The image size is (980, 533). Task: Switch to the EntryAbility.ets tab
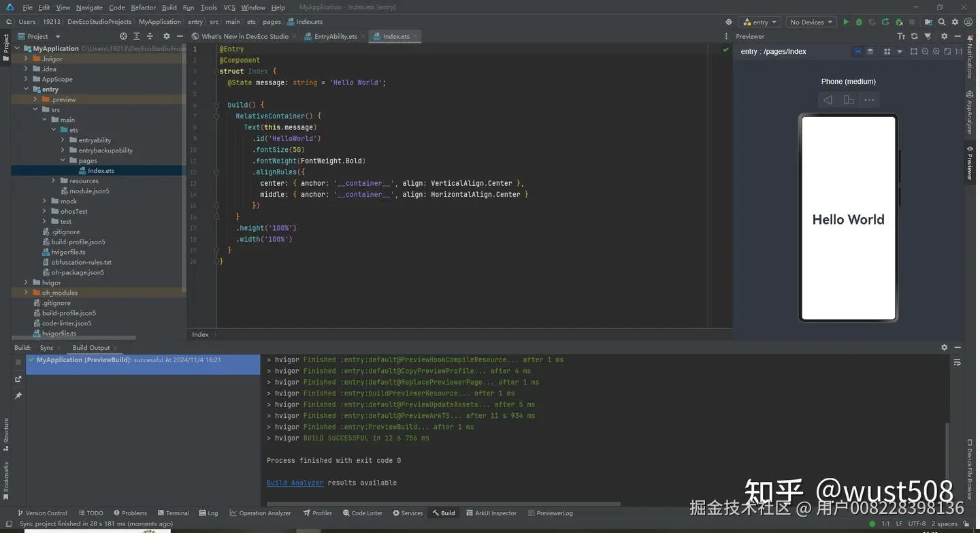coord(335,36)
